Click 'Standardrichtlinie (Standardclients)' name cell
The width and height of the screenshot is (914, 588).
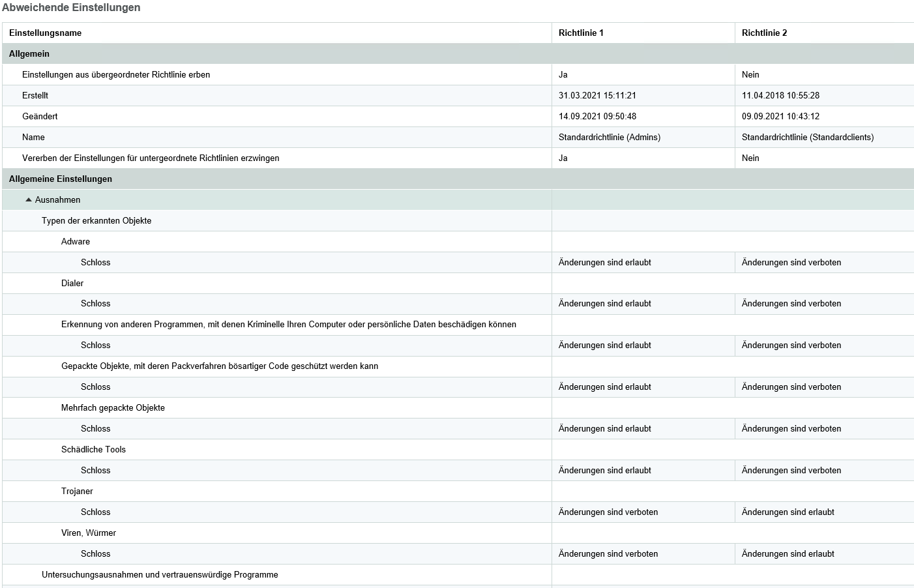click(x=808, y=138)
